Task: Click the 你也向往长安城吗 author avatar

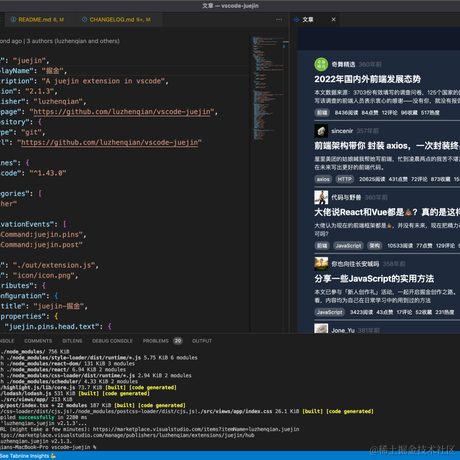Action: [321, 264]
